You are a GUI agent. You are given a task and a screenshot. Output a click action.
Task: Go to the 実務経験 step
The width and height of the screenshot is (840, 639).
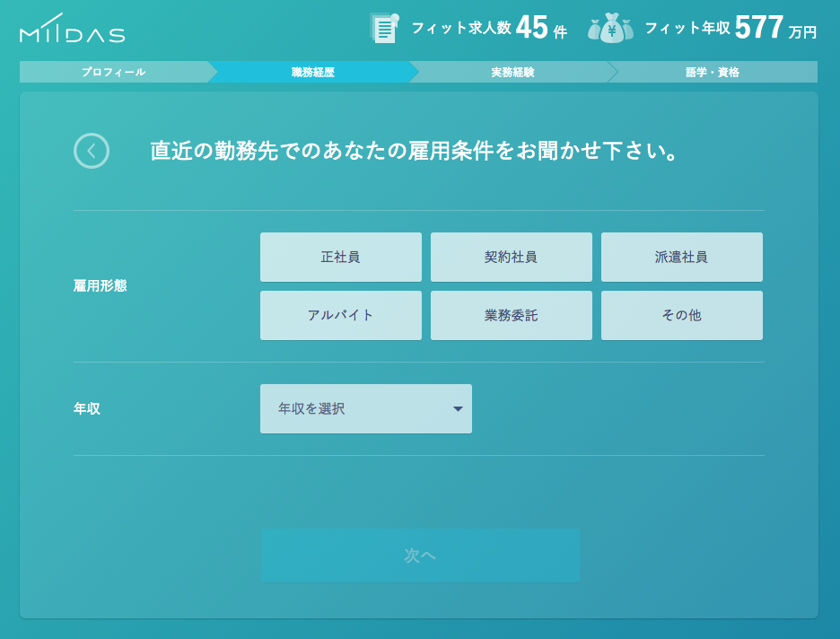click(512, 72)
